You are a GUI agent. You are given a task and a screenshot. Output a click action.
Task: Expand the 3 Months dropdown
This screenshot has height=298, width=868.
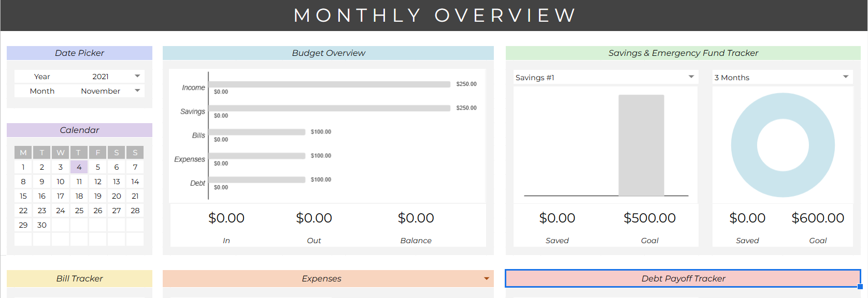[845, 77]
